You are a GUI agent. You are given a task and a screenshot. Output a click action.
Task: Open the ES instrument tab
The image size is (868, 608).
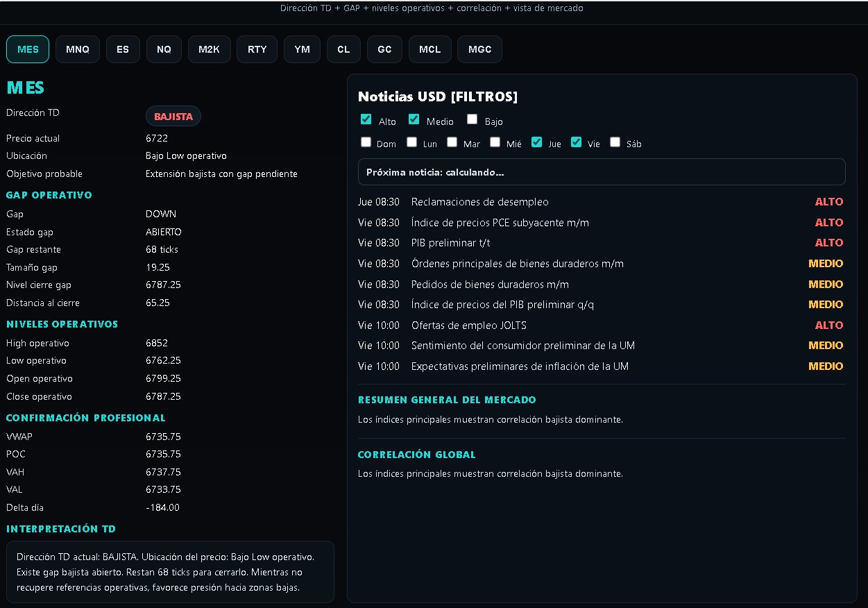pyautogui.click(x=123, y=49)
